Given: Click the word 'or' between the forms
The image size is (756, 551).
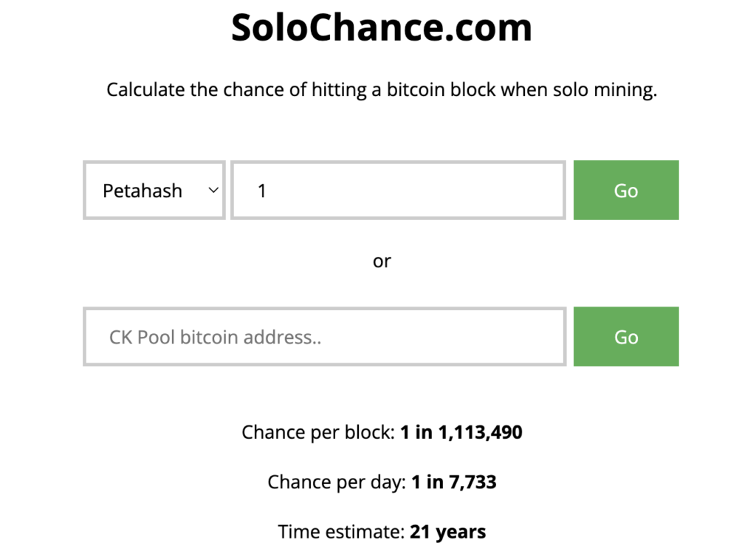Looking at the screenshot, I should click(x=382, y=261).
